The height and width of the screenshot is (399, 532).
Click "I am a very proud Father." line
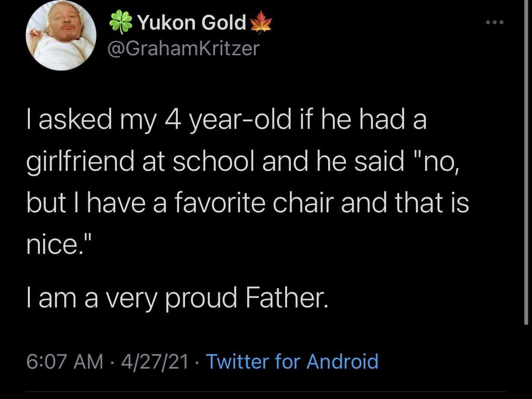(177, 299)
